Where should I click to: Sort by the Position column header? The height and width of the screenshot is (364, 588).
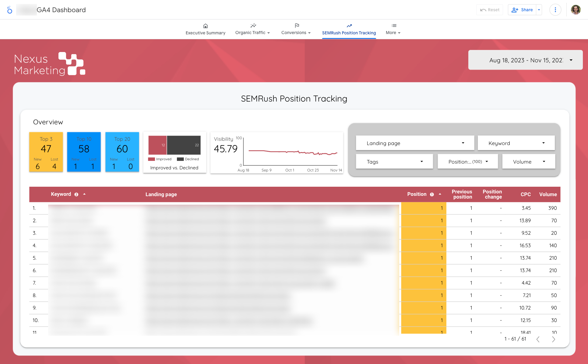coord(417,194)
